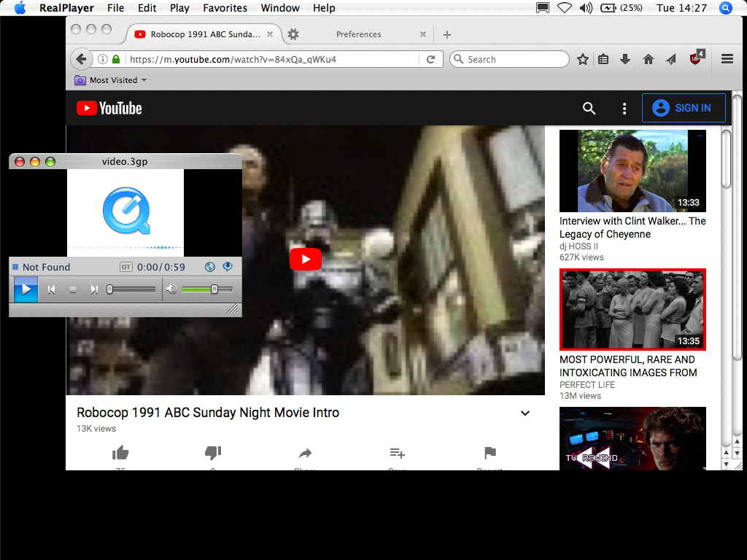This screenshot has width=747, height=560.
Task: Go to the browser home page
Action: [649, 59]
